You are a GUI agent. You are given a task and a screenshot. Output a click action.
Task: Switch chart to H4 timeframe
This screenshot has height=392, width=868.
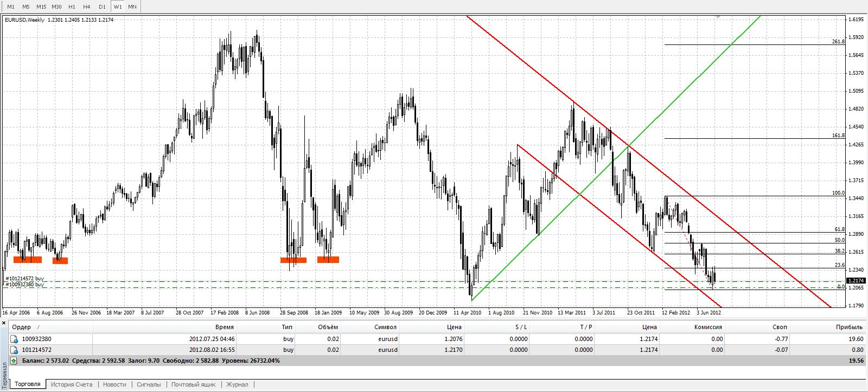tap(87, 7)
